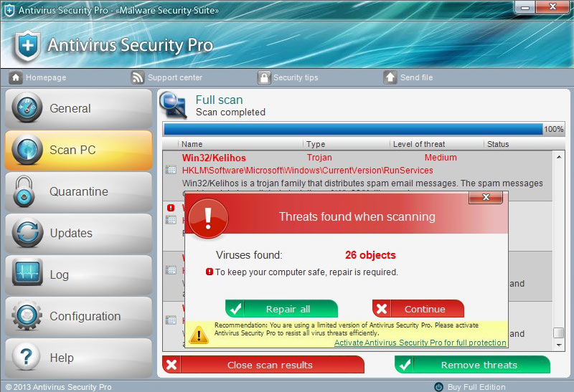Click Activate Antivirus Security Pro link
574x392 pixels.
tap(420, 343)
